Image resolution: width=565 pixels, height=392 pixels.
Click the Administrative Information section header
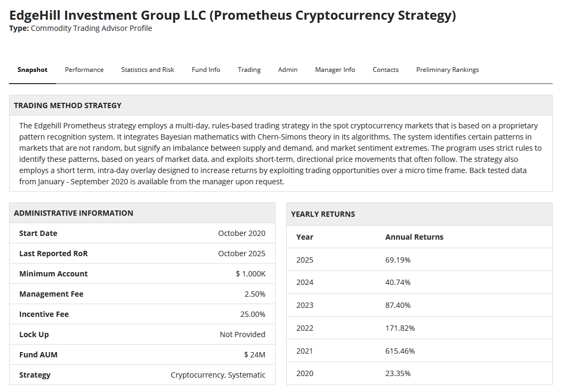74,213
